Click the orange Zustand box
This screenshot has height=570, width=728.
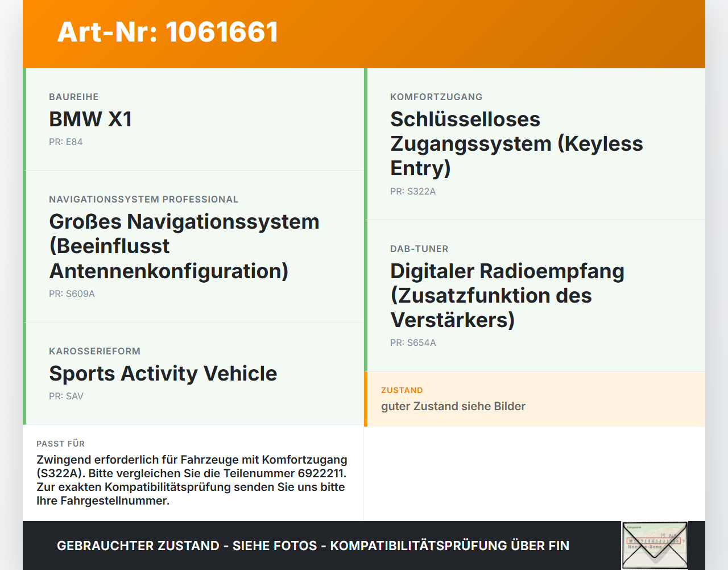(535, 399)
